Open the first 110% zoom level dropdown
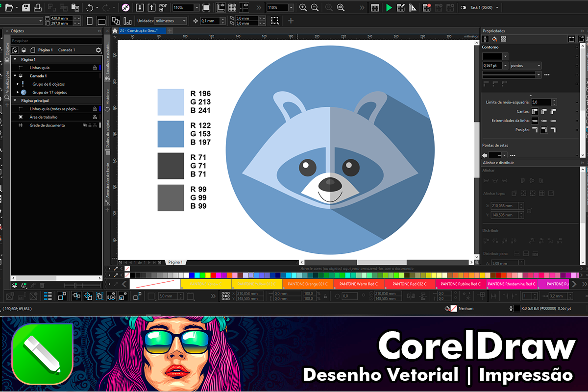Screen dimensions: 588x392 click(x=196, y=8)
